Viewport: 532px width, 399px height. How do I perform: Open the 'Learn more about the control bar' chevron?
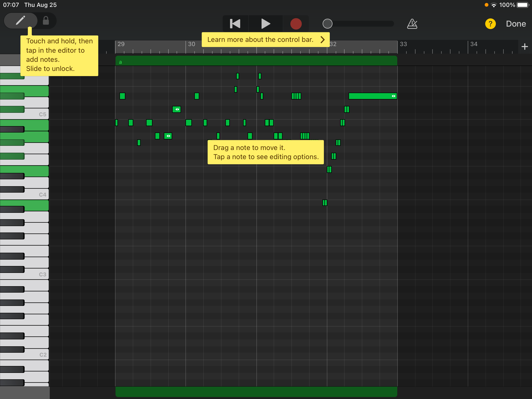[x=322, y=40]
